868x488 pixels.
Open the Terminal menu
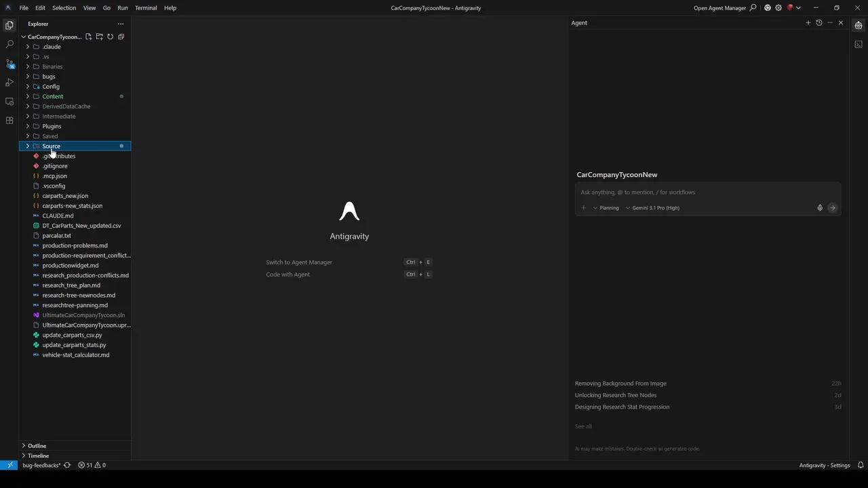point(146,7)
